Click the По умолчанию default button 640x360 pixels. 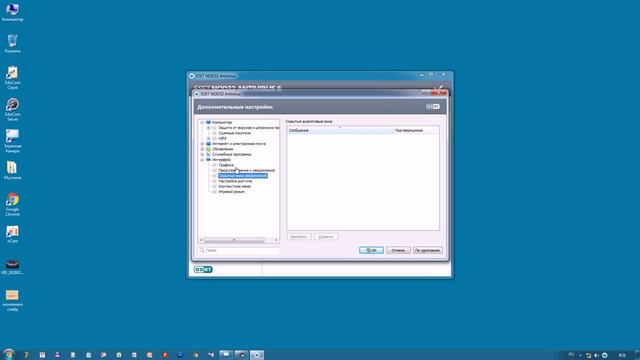427,250
